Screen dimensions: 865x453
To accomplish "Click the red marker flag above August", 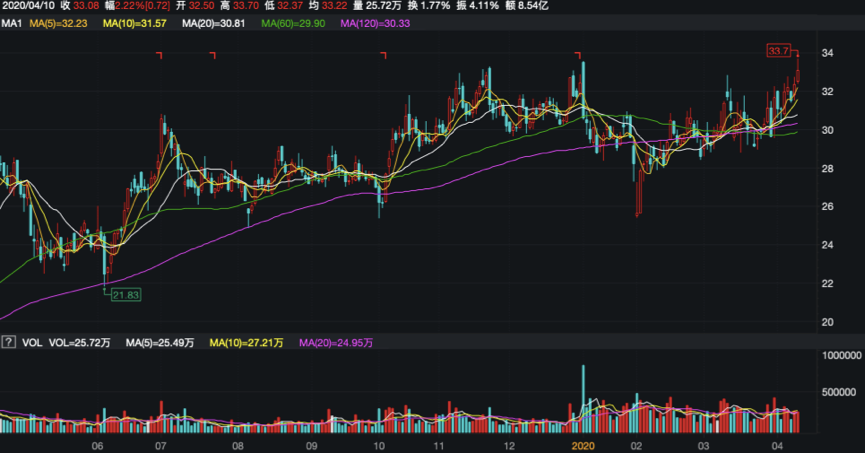I will (x=212, y=55).
